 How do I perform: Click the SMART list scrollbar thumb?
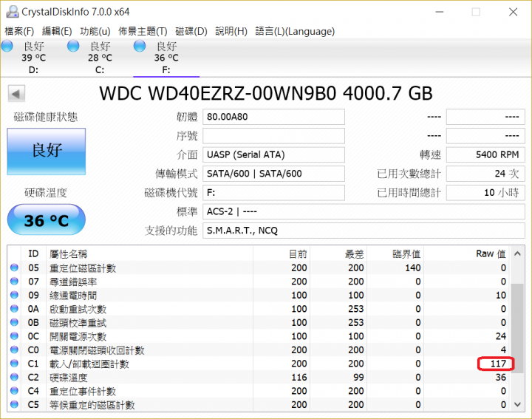(517, 328)
